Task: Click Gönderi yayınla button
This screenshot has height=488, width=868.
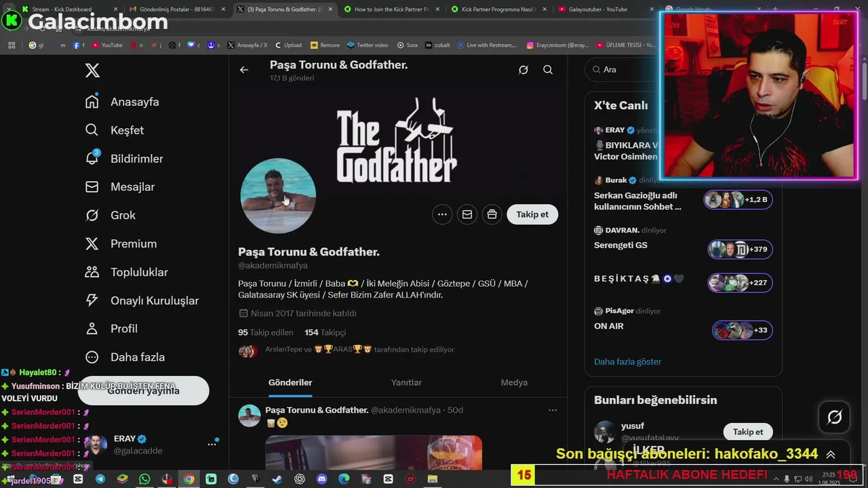Action: click(143, 390)
